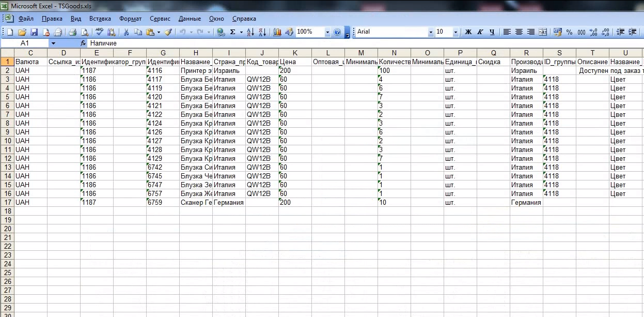Launch the Chart Wizard icon
Viewport: 644px width, 317px height.
(277, 32)
